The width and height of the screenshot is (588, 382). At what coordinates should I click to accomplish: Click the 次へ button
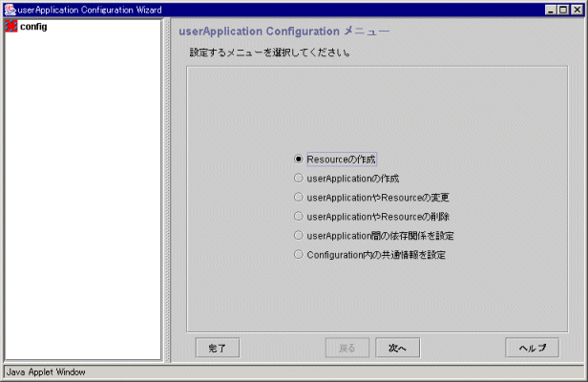coord(397,348)
